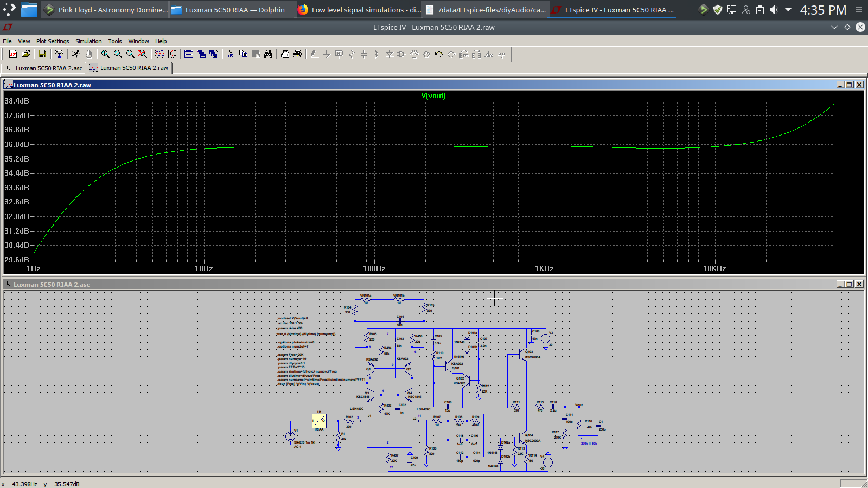This screenshot has width=868, height=488.
Task: Switch to Luxman 5C50 RIAA 2.raw tab
Action: coord(129,68)
